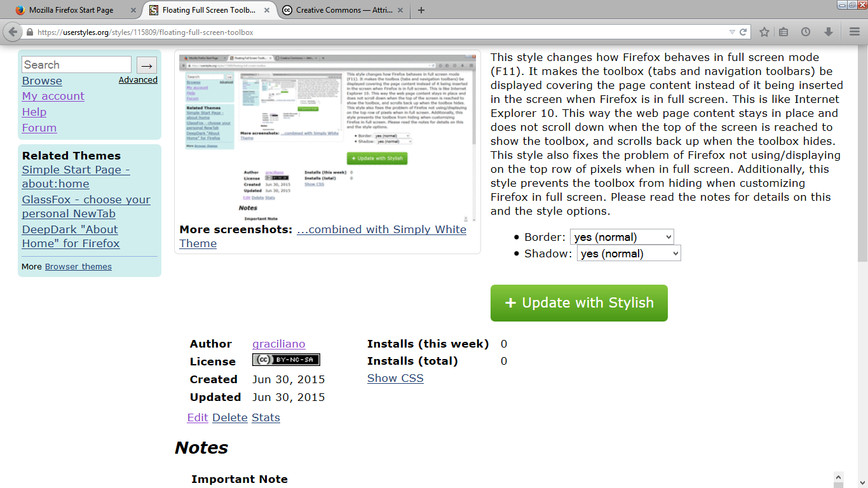Viewport: 868px width, 488px height.
Task: Click the "Important Note" heading
Action: pyautogui.click(x=240, y=479)
